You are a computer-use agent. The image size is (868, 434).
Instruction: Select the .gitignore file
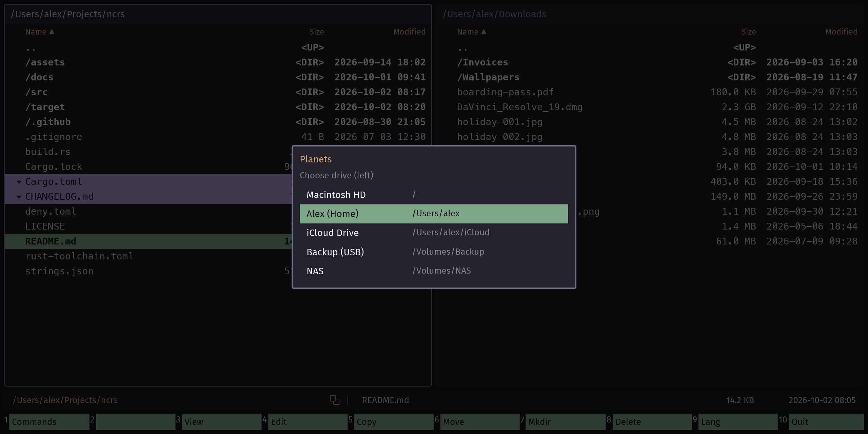218,137
